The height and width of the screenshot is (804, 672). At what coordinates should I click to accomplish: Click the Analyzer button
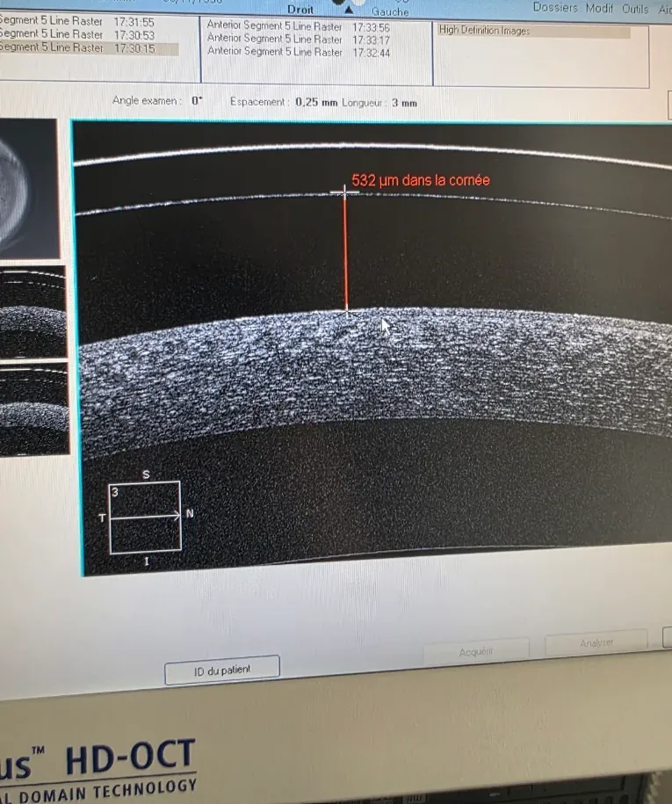[x=596, y=643]
